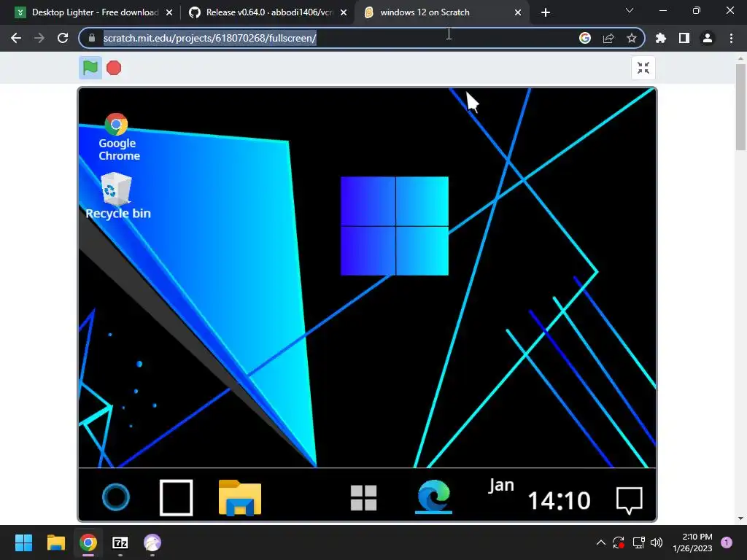Open the purple bird app on taskbar
The height and width of the screenshot is (560, 747).
click(152, 542)
